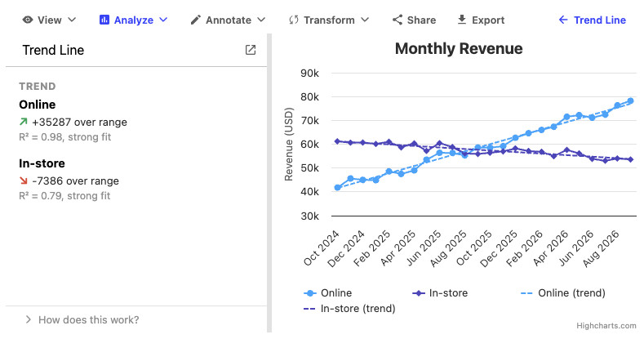644x339 pixels.
Task: Expand the Annotate dropdown chevron
Action: coord(261,20)
